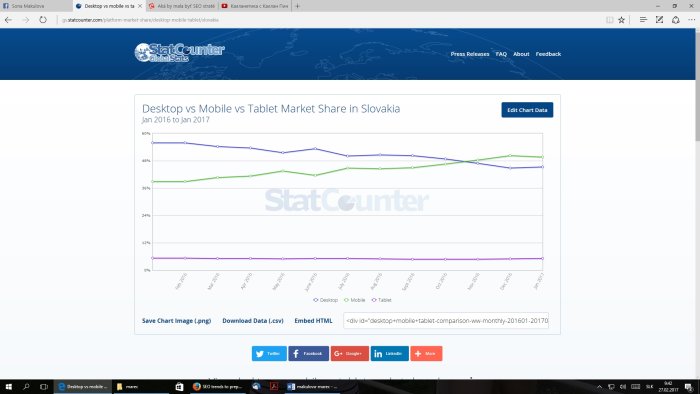Click the chart title 'Desktop vs Mobile vs Tablet Market Share in Slovakia'

click(x=271, y=108)
